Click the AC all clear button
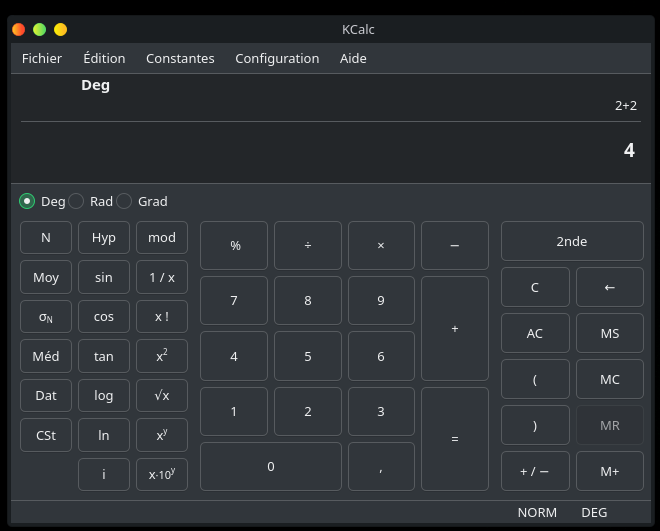This screenshot has width=660, height=531. click(535, 333)
